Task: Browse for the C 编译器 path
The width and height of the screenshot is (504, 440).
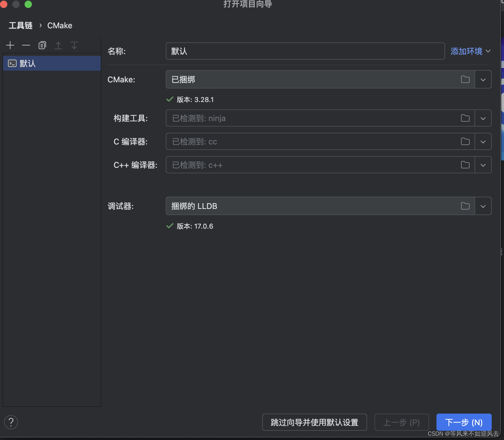Action: [465, 141]
